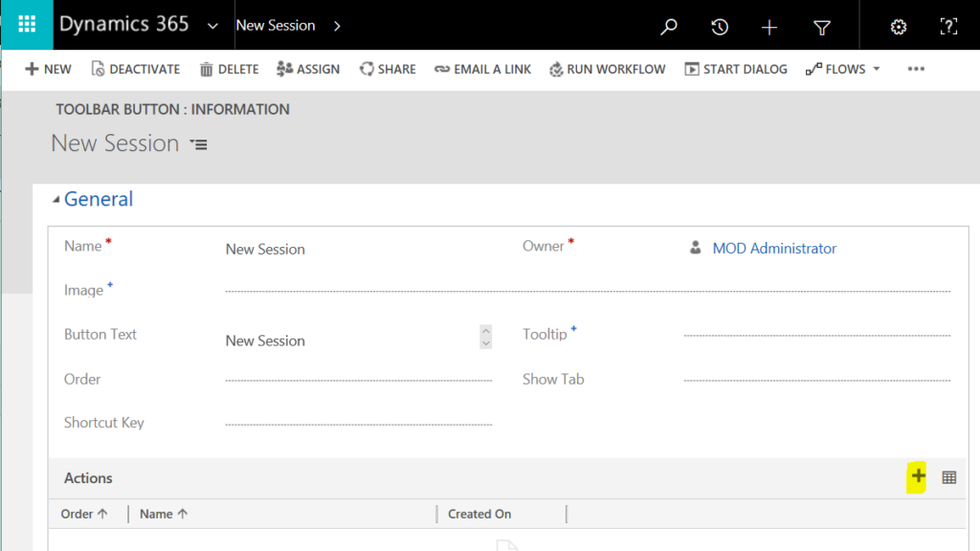The width and height of the screenshot is (980, 551).
Task: Sort actions by Order column
Action: [x=84, y=514]
